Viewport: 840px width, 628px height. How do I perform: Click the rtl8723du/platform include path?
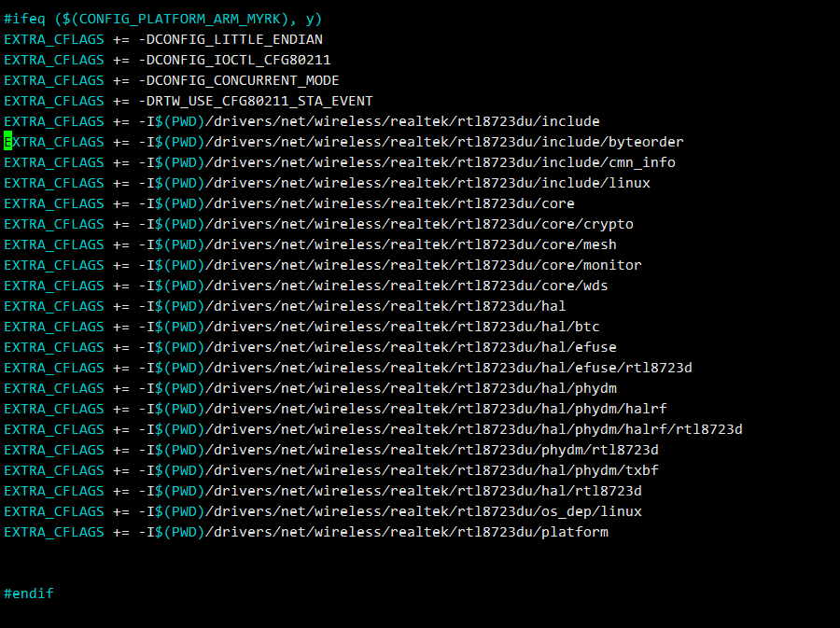(373, 532)
